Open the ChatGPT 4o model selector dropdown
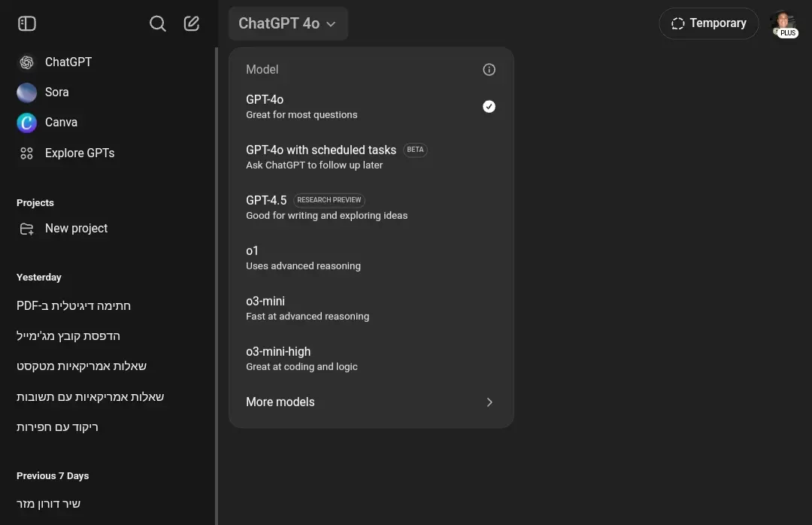The image size is (812, 525). [x=288, y=23]
